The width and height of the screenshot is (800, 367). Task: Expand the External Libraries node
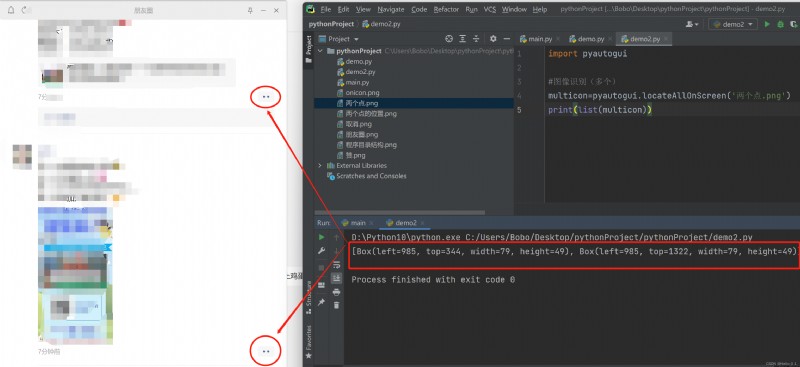[x=320, y=165]
